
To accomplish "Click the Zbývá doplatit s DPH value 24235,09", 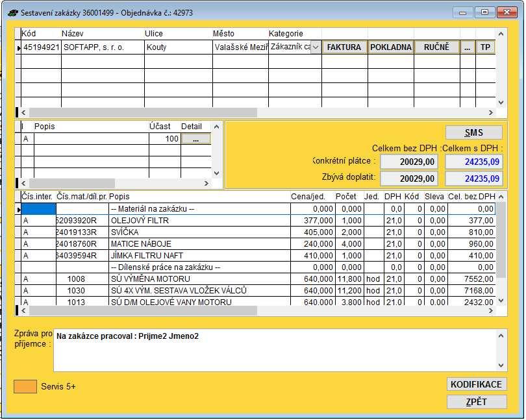I will pyautogui.click(x=473, y=179).
